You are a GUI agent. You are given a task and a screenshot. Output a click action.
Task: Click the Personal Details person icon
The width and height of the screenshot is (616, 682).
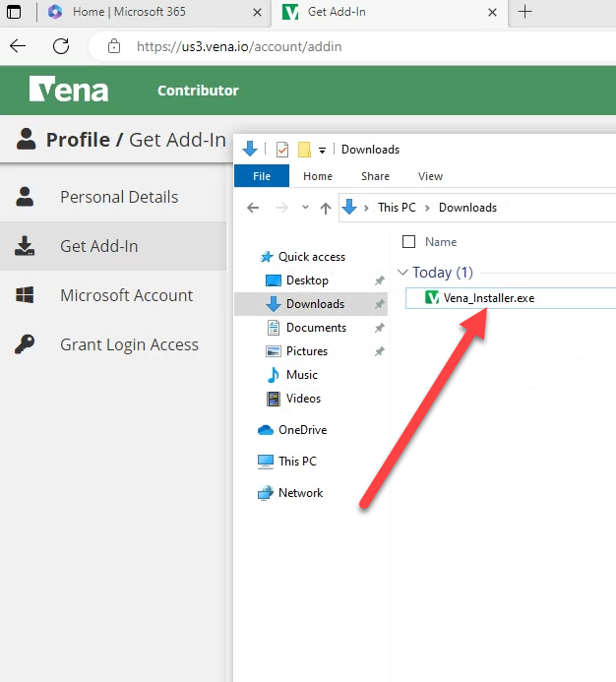(x=25, y=197)
